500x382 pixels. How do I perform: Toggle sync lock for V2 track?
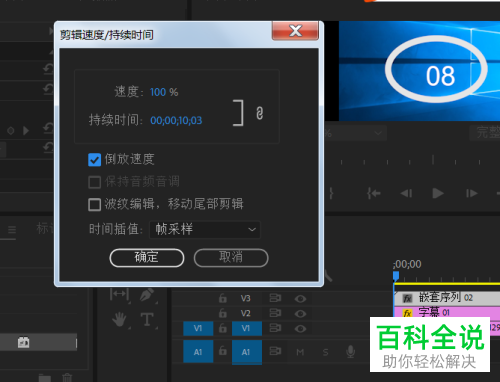pos(275,313)
